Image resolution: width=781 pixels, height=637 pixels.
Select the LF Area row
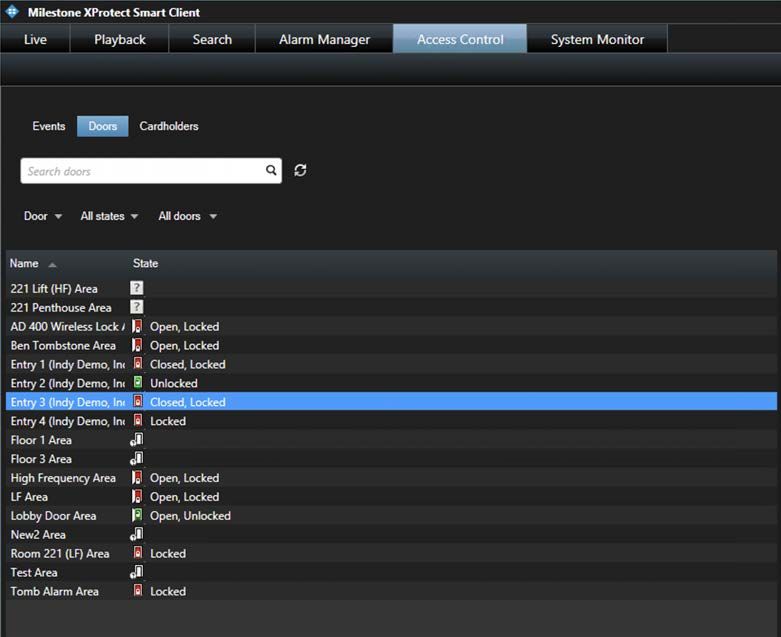(x=391, y=497)
